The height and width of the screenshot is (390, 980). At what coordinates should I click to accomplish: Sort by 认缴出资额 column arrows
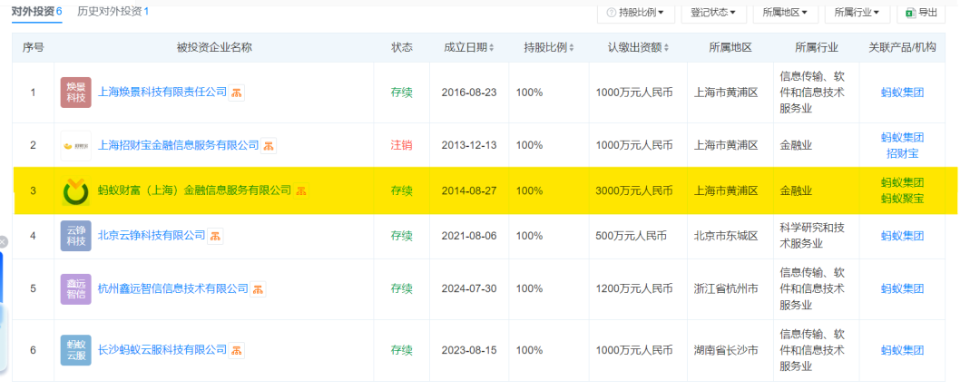tap(666, 48)
